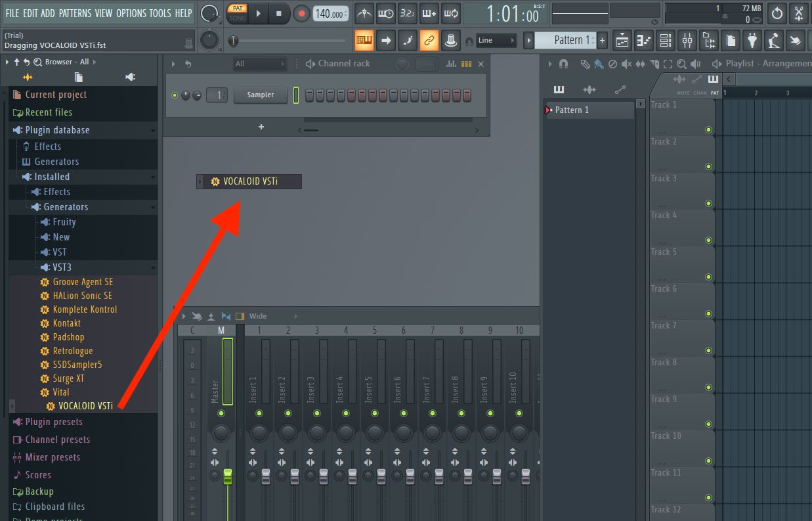Select the Delete tool in Playlist
The image size is (812, 521).
click(612, 64)
